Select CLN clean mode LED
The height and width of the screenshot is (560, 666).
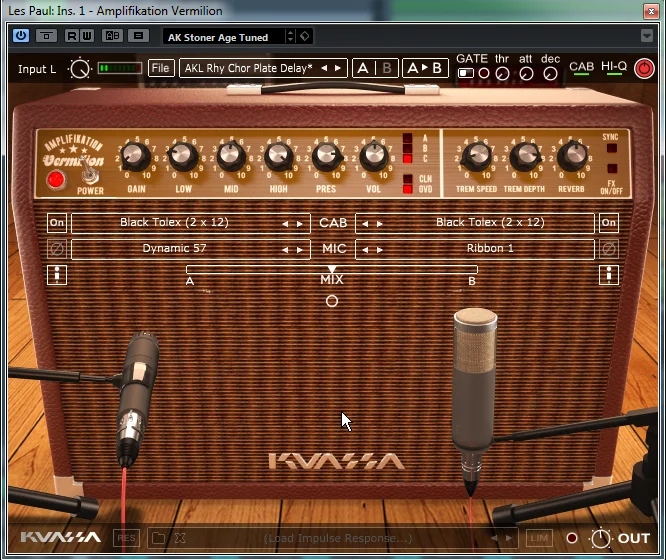[407, 179]
